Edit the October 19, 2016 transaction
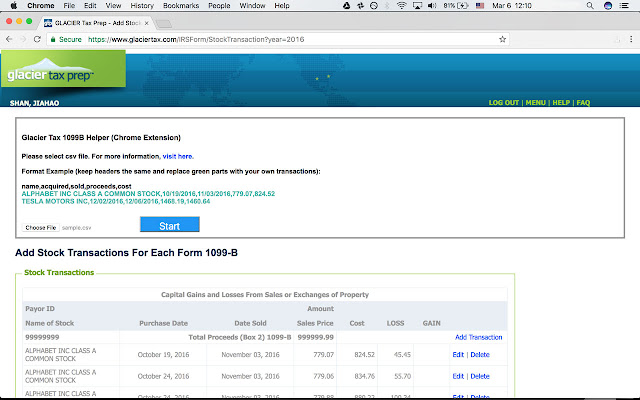 click(458, 355)
